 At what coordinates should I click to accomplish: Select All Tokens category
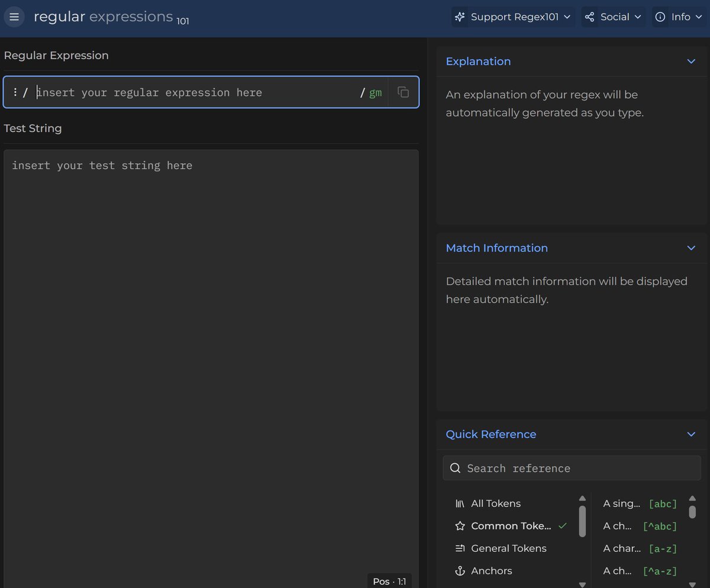coord(511,503)
